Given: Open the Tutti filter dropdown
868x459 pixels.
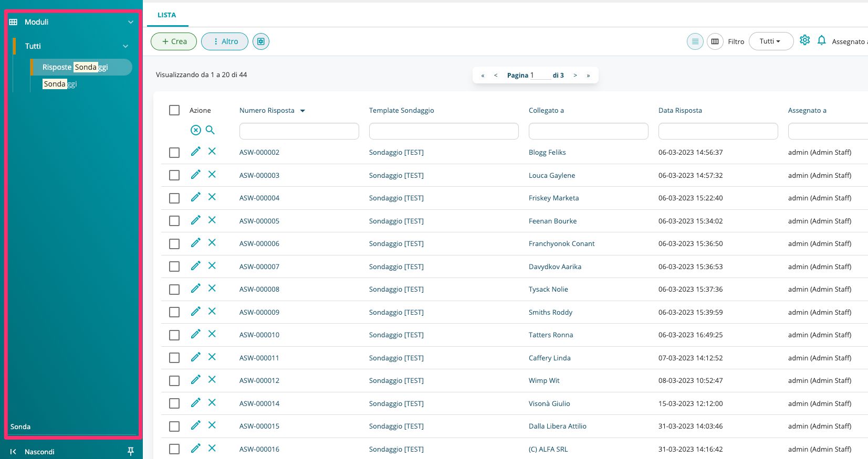Looking at the screenshot, I should pyautogui.click(x=771, y=41).
